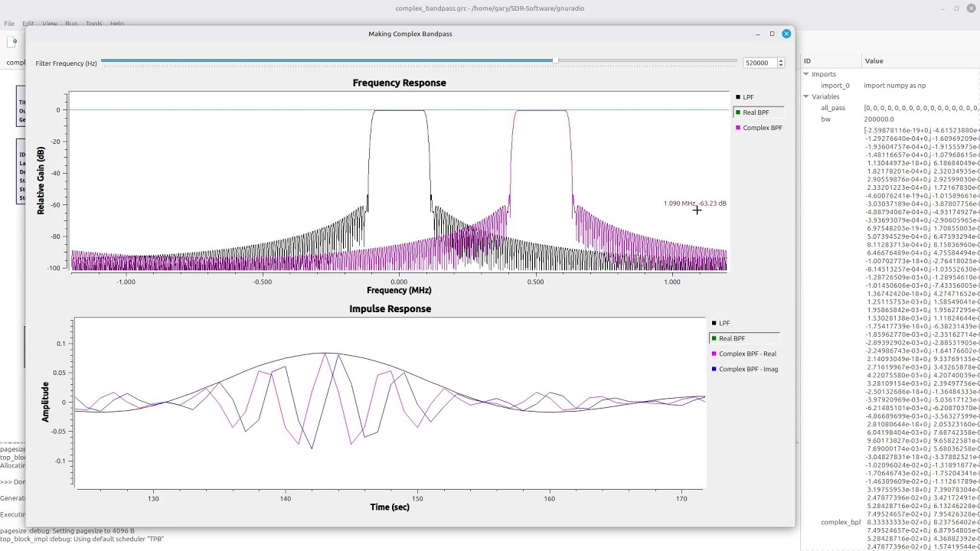Open the Run menu in GNU Radio Companion
The width and height of the screenshot is (980, 551).
click(71, 24)
